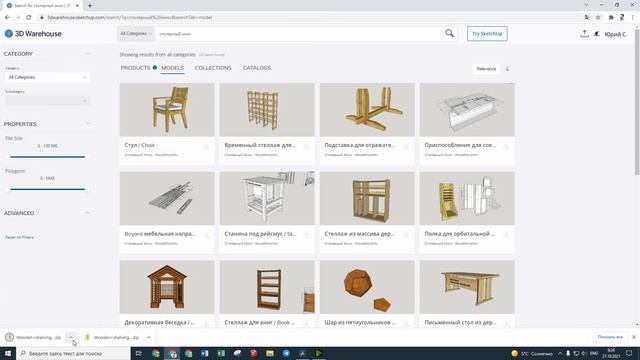
Task: Show hidden system tray icons chevron
Action: 560,353
